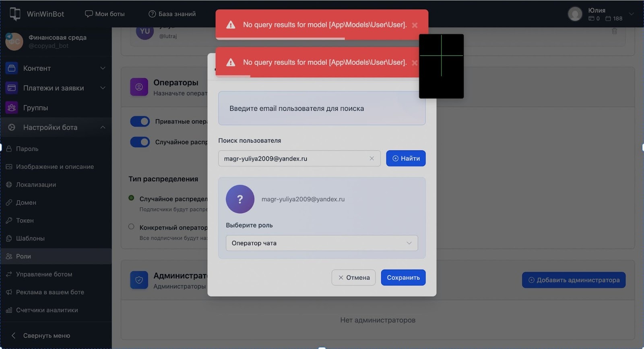Click the email search input field

pos(294,158)
